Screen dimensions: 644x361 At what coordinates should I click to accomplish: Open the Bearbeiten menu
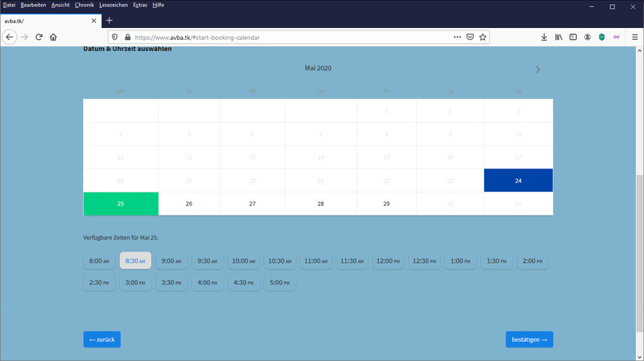pos(34,5)
